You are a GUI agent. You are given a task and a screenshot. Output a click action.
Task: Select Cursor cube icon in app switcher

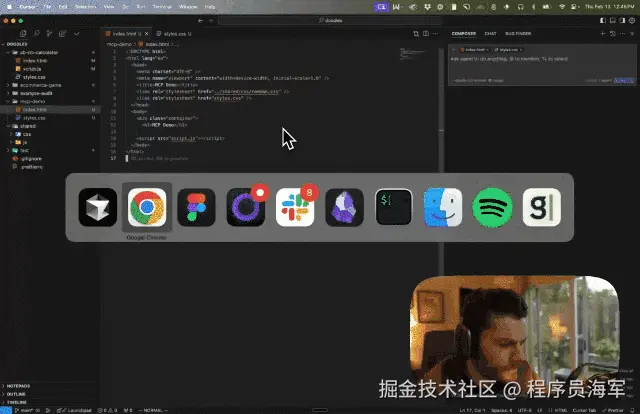pyautogui.click(x=98, y=207)
